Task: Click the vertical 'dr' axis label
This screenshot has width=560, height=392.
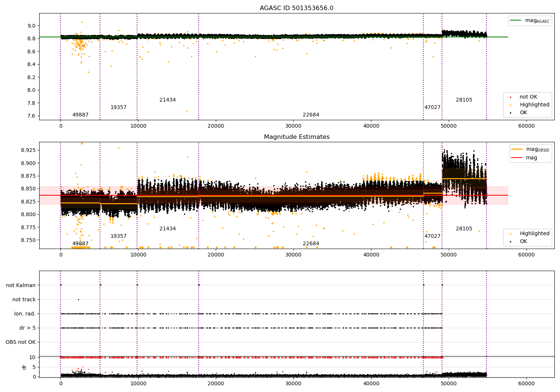Action: (x=24, y=367)
